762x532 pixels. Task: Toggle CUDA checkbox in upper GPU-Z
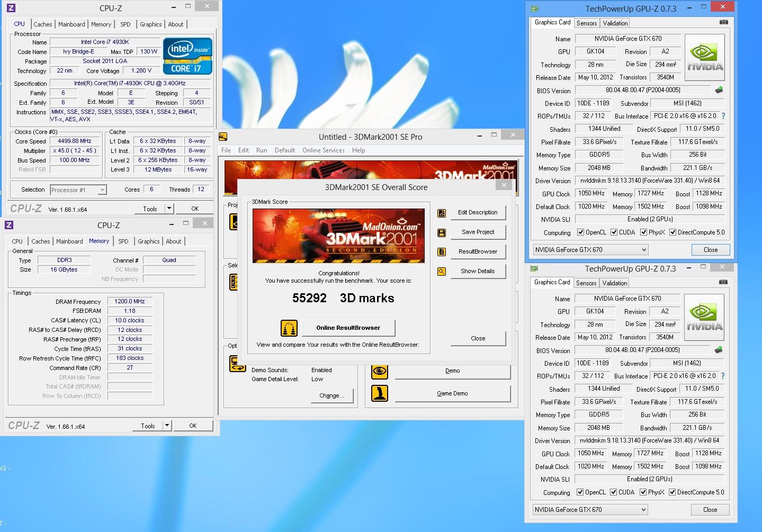click(614, 232)
